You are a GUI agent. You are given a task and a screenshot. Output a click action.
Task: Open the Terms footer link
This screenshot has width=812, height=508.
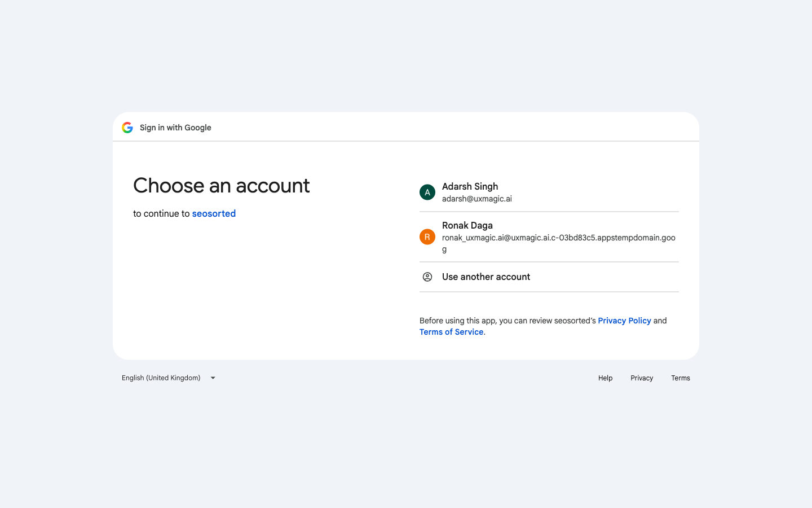pos(681,378)
